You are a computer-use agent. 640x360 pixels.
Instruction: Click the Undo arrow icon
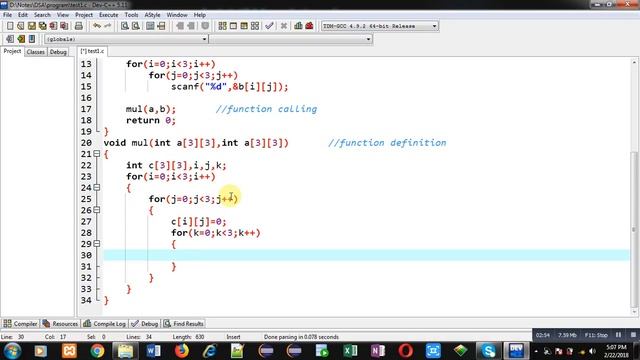(x=97, y=26)
